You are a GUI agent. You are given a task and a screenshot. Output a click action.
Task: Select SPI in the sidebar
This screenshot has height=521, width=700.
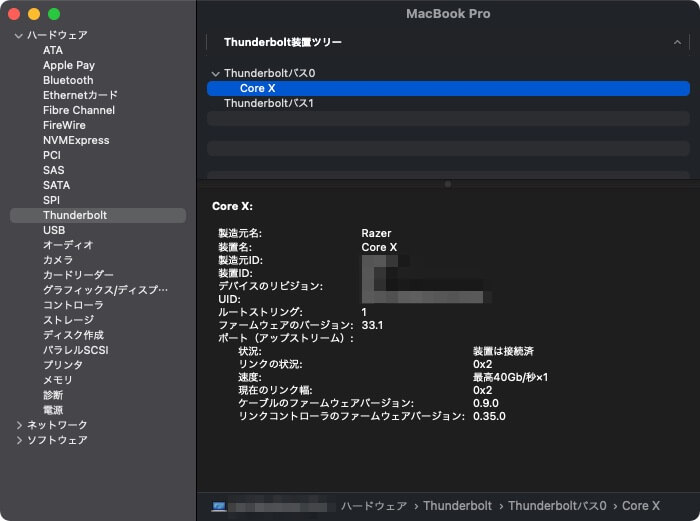click(x=51, y=200)
